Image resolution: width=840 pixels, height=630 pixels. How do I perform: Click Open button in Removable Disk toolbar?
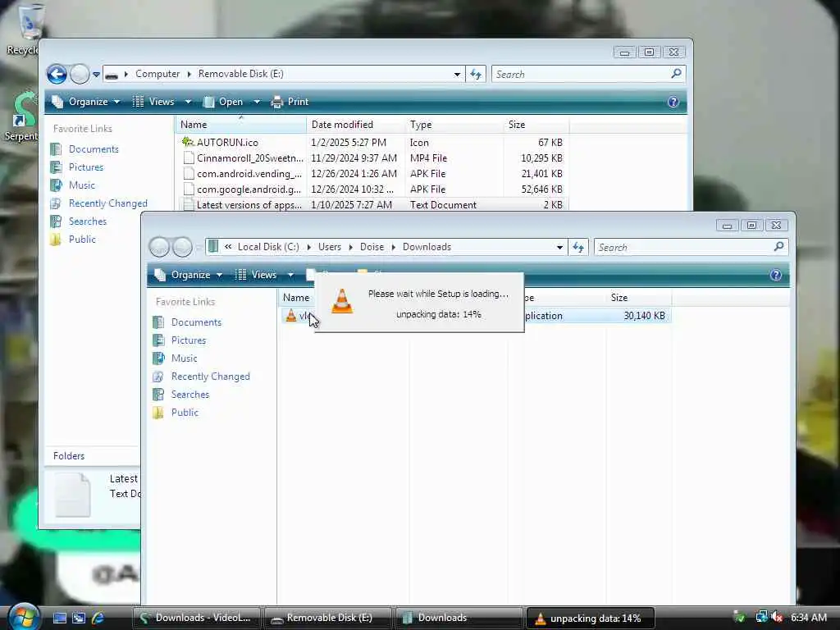tap(224, 102)
